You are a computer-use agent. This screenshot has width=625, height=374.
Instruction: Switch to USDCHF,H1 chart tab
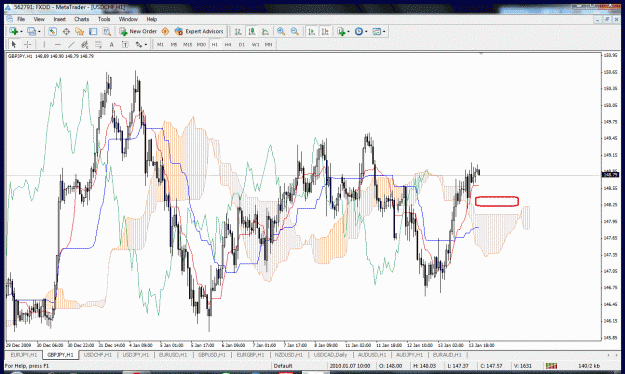97,354
